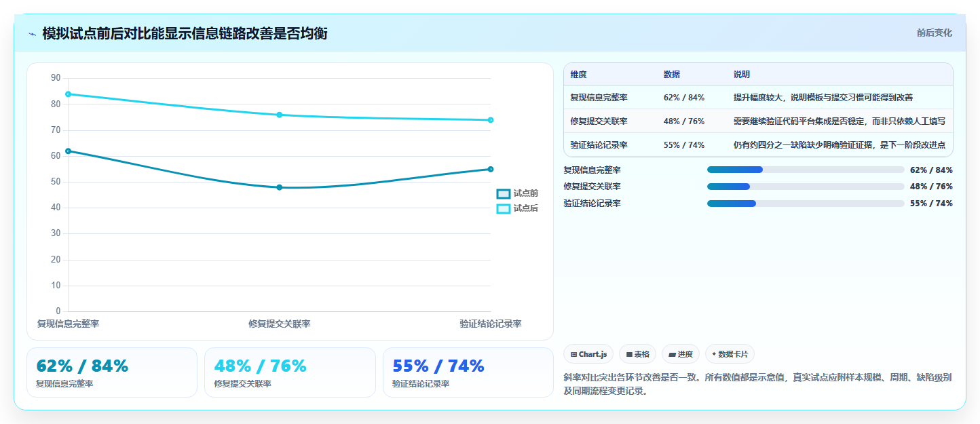Click the y-axis value 90

[x=56, y=78]
